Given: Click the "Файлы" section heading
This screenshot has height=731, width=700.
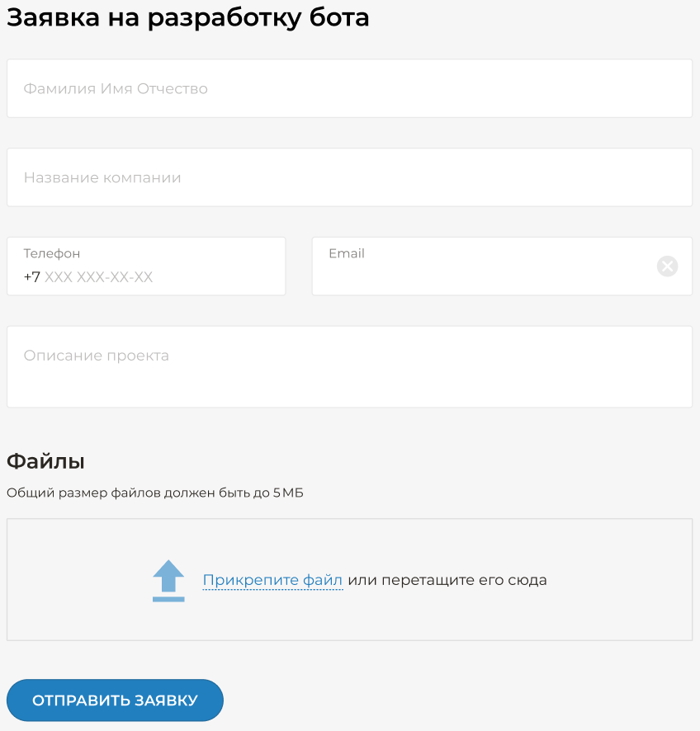Looking at the screenshot, I should (45, 461).
